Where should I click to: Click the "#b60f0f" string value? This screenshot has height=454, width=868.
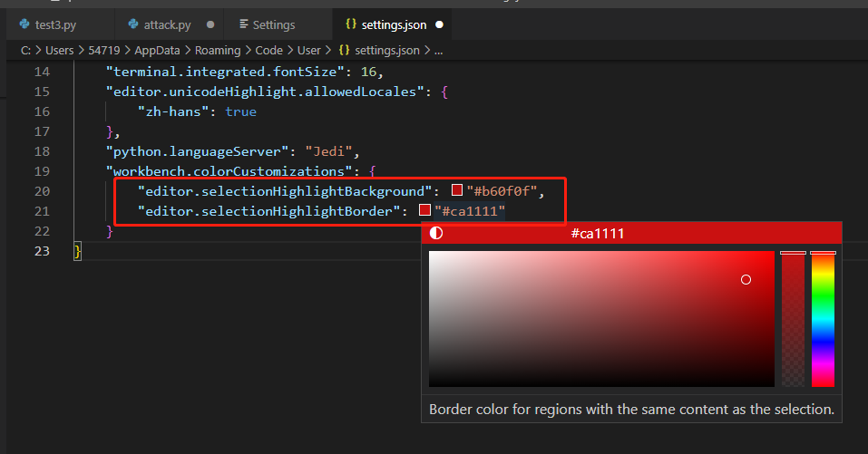(502, 191)
